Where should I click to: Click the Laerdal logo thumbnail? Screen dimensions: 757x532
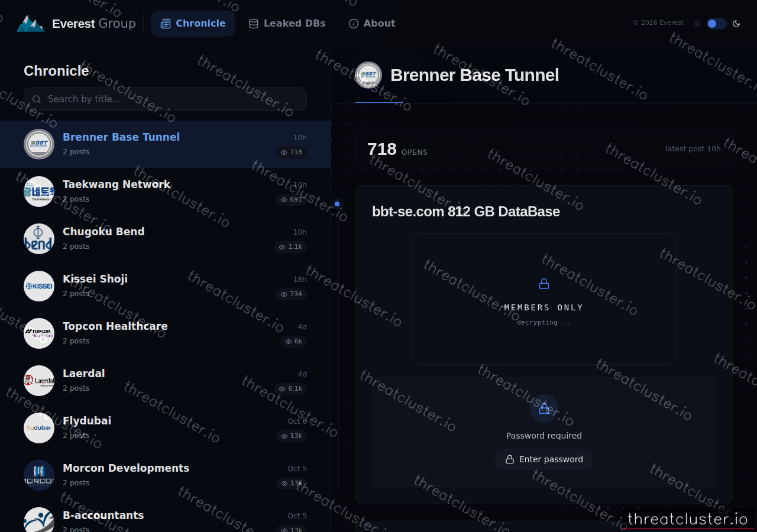coord(39,381)
